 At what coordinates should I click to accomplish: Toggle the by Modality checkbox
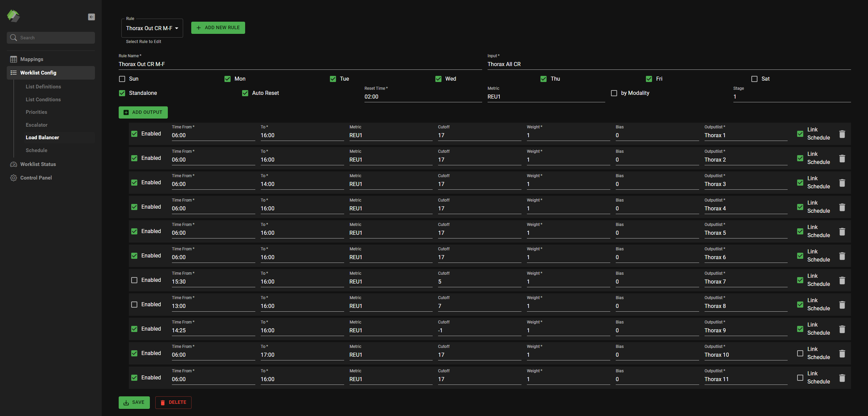point(614,93)
